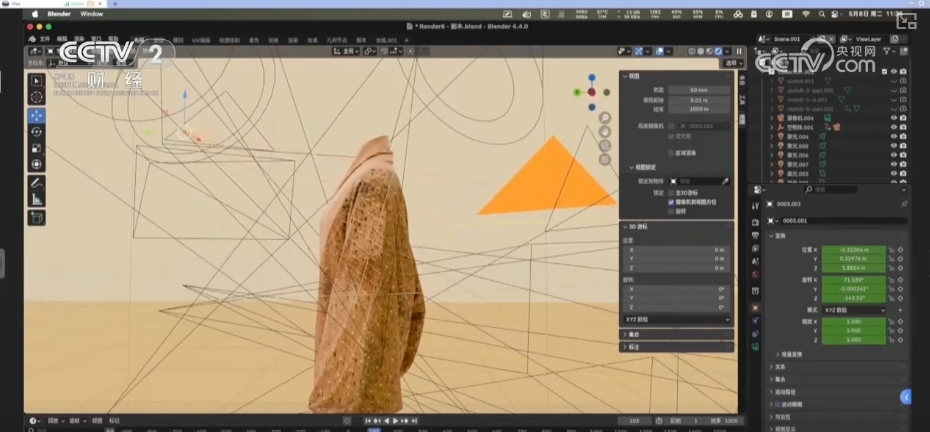Select the 3D Cursor tool
930x432 pixels.
[x=37, y=97]
